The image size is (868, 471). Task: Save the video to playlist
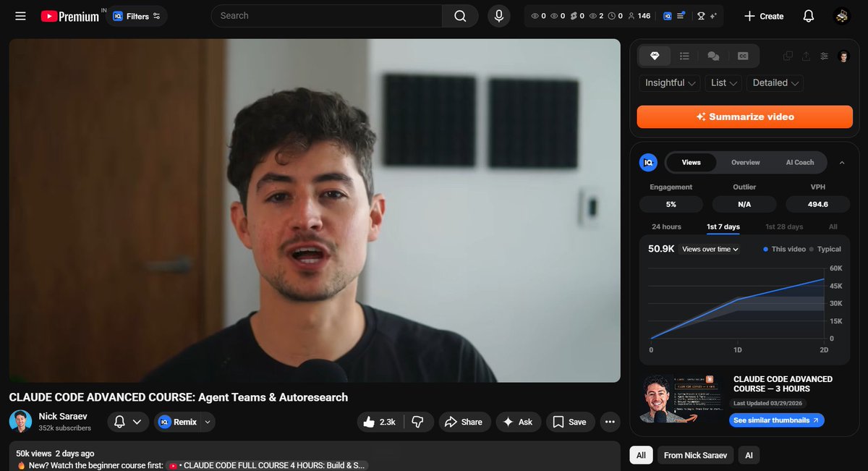(570, 422)
